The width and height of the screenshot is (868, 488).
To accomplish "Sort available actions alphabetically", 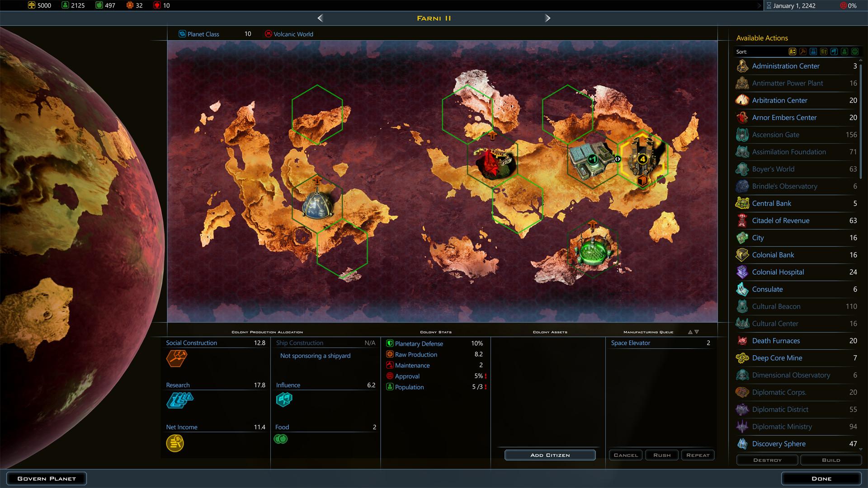I will [793, 52].
